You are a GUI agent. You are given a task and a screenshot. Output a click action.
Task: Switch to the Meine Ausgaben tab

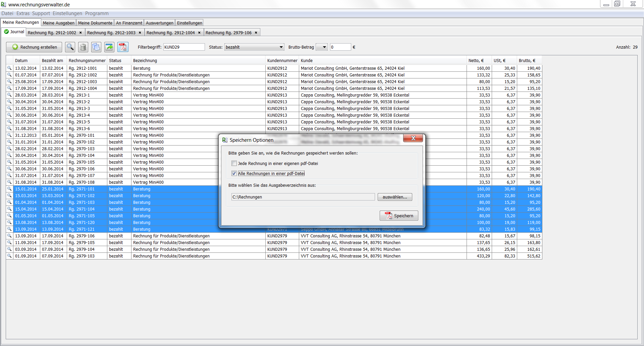click(59, 23)
